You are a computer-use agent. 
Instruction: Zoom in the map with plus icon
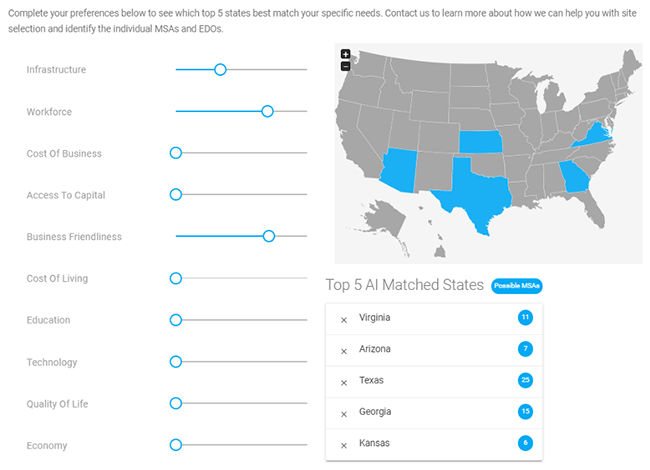tap(345, 54)
